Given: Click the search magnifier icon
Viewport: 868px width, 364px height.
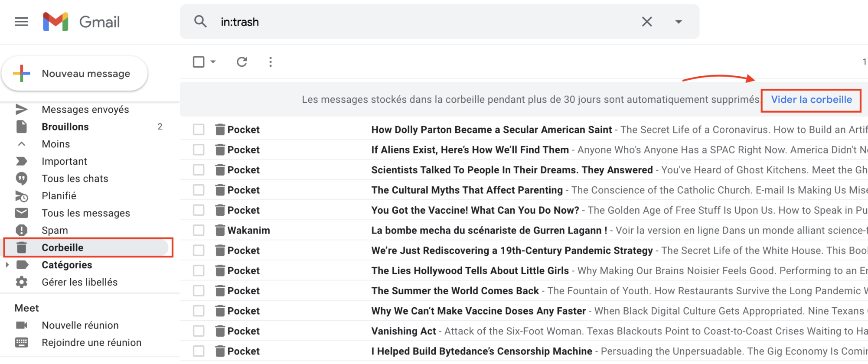Looking at the screenshot, I should coord(200,21).
